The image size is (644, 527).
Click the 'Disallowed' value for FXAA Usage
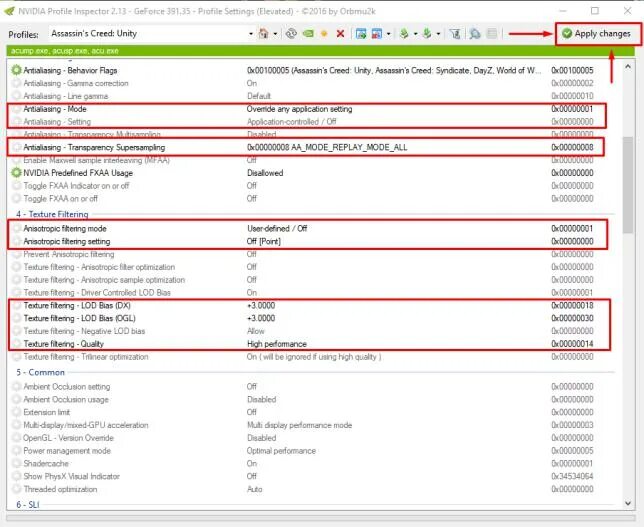click(x=265, y=173)
